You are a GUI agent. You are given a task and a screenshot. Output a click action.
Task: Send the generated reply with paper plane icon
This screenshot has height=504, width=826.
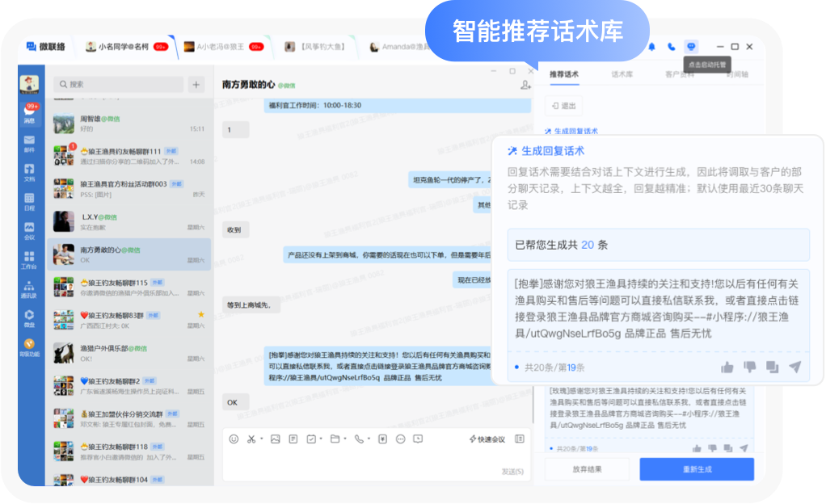coord(794,367)
